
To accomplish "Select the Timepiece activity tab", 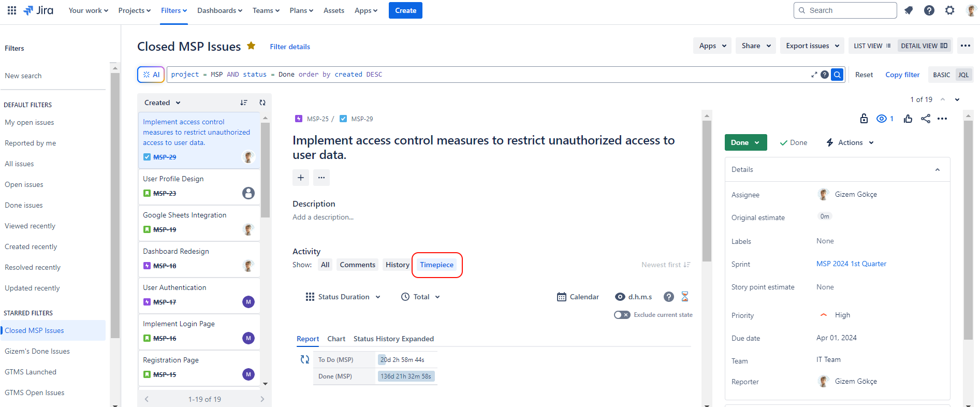I will (436, 265).
